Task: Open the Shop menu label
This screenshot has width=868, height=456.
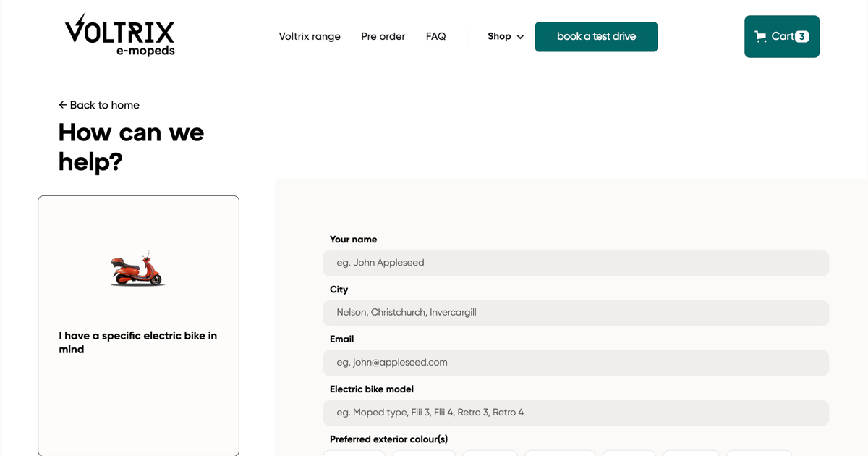Action: click(499, 36)
